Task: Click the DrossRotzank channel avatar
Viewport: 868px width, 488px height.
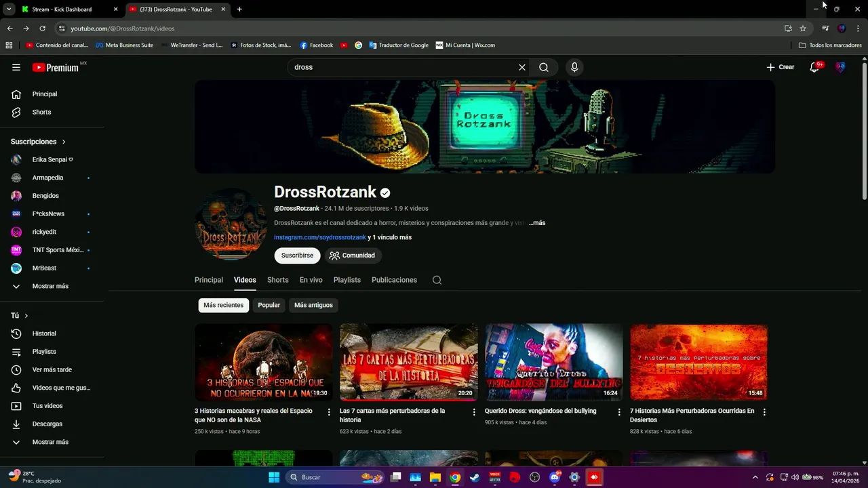Action: pos(231,224)
